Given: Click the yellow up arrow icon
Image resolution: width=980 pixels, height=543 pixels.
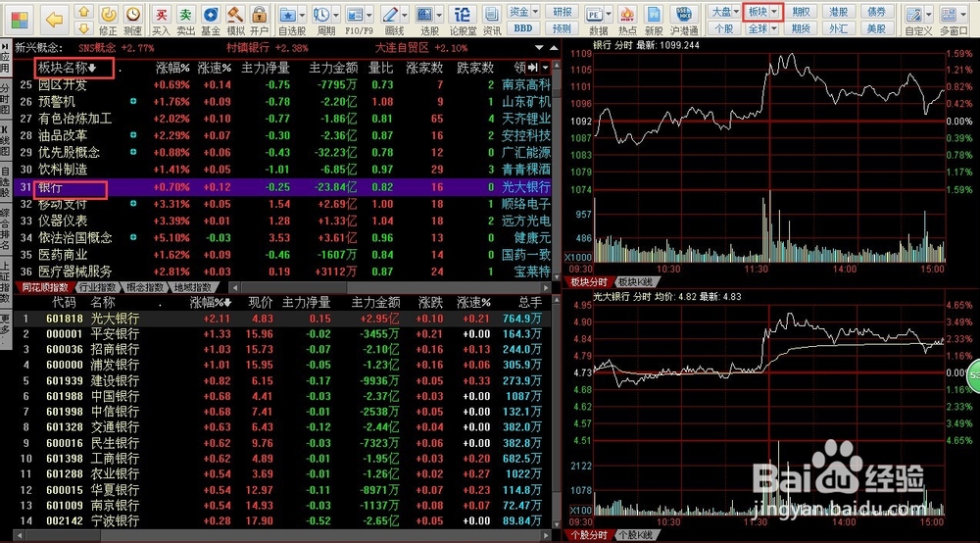Looking at the screenshot, I should pyautogui.click(x=83, y=11).
